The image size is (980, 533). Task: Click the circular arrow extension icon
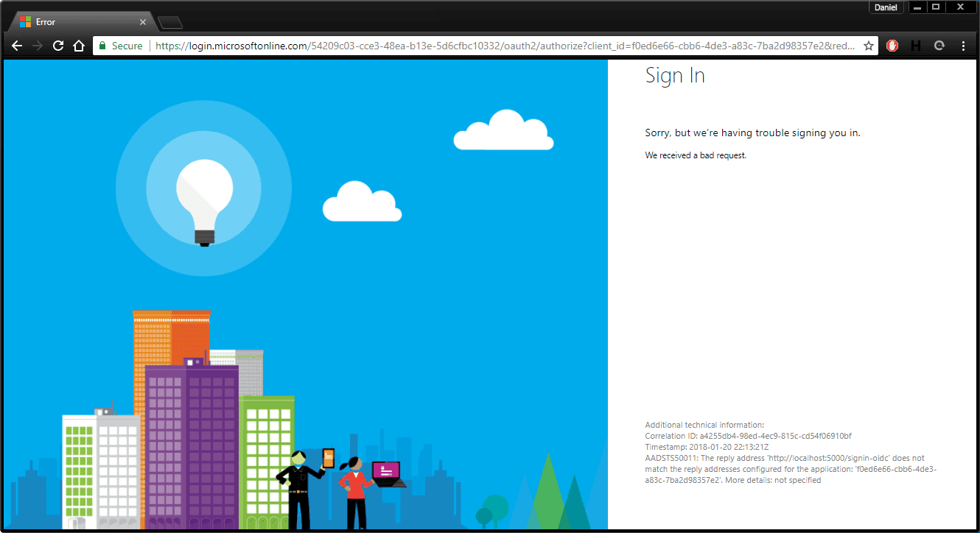click(939, 46)
